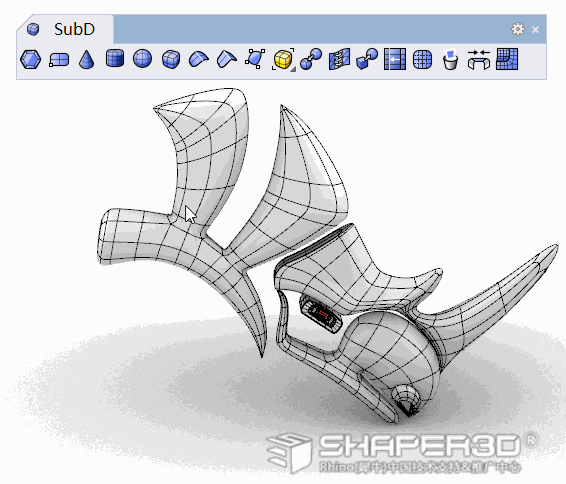Open the SubD toolbar tab

pos(65,29)
